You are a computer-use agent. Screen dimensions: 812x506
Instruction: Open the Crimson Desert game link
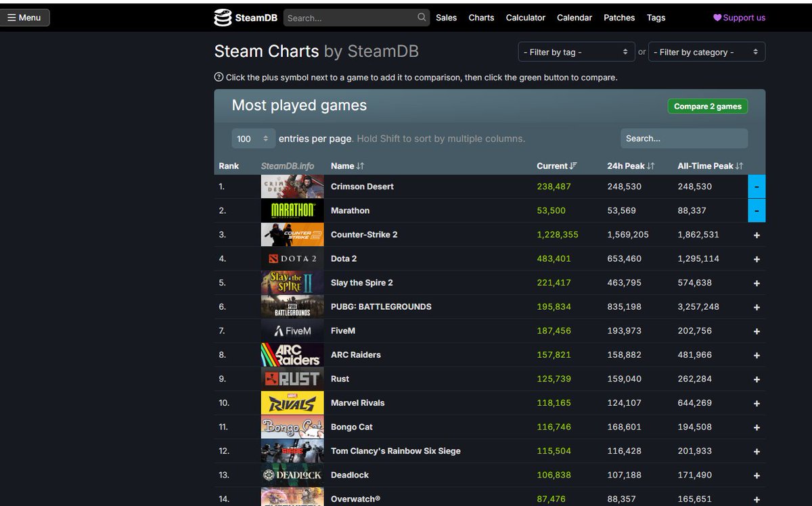[x=362, y=187]
